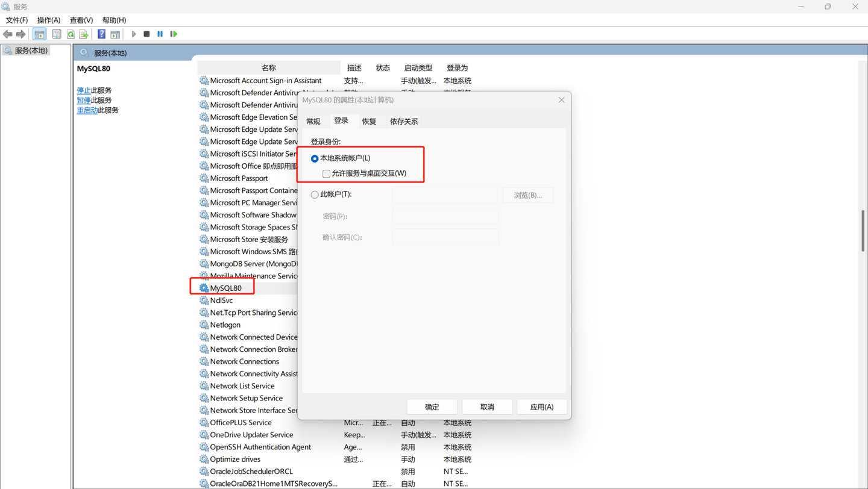
Task: Click the 暂停 service link
Action: click(x=84, y=101)
